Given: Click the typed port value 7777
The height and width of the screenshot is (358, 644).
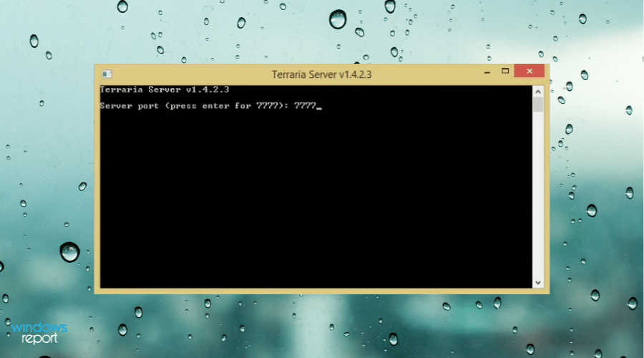Looking at the screenshot, I should (x=305, y=106).
